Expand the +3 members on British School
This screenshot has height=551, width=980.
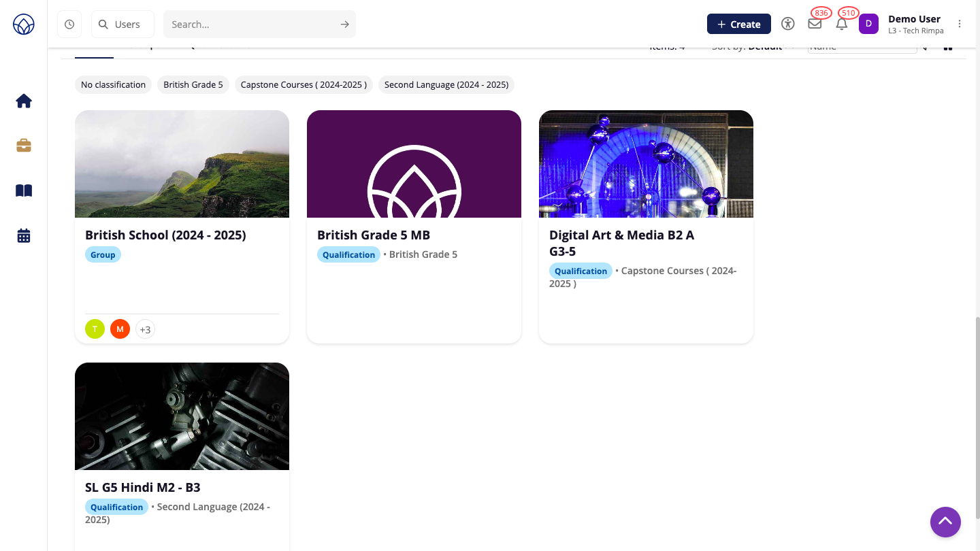click(145, 330)
